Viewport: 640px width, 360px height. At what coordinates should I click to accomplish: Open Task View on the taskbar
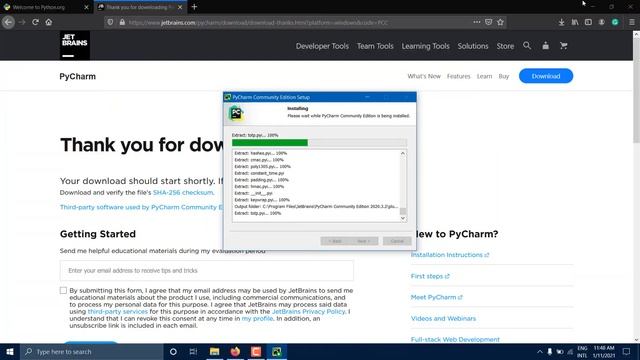tap(193, 351)
